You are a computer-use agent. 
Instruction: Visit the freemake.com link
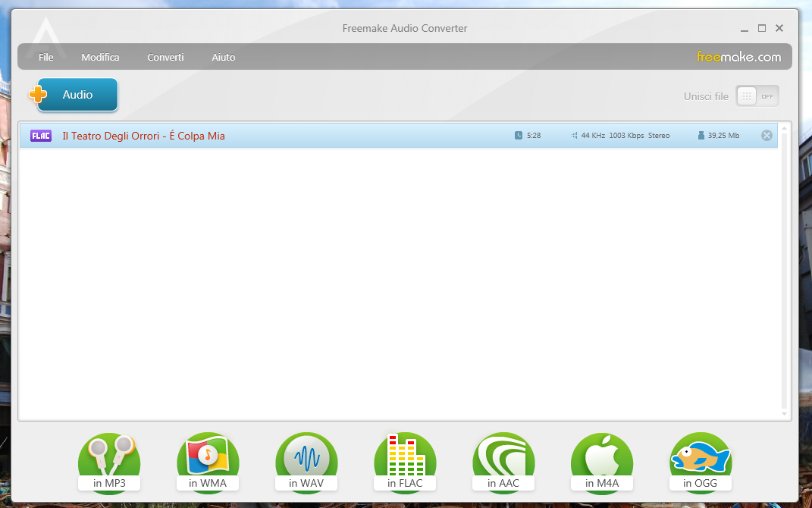pos(739,57)
